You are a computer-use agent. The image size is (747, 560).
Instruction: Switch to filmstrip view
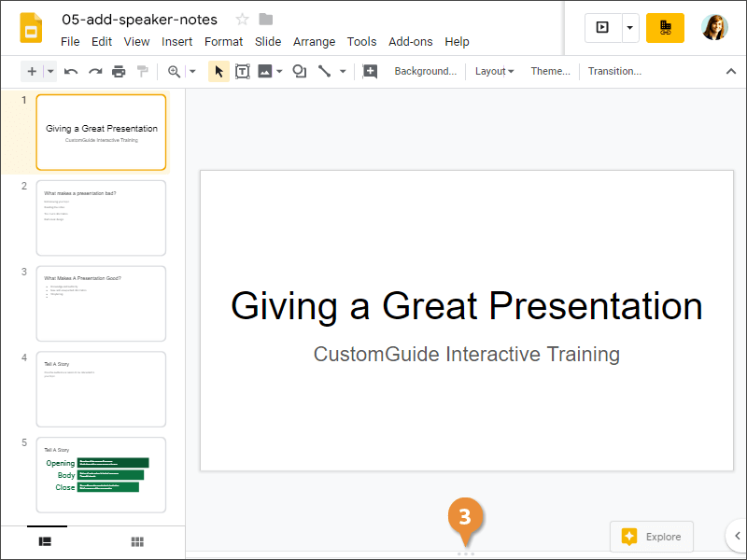click(45, 541)
